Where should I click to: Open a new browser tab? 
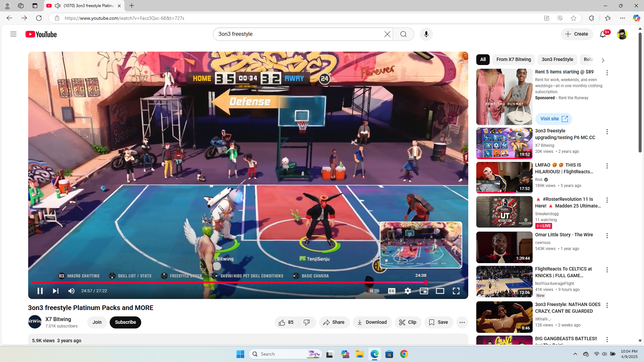pyautogui.click(x=131, y=6)
